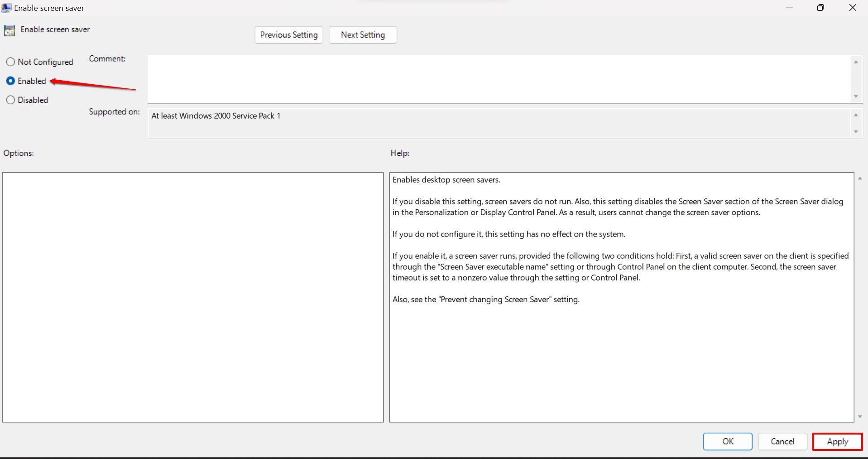Screen dimensions: 868x459
Task: Click the 'Supported on:' label
Action: [x=114, y=112]
